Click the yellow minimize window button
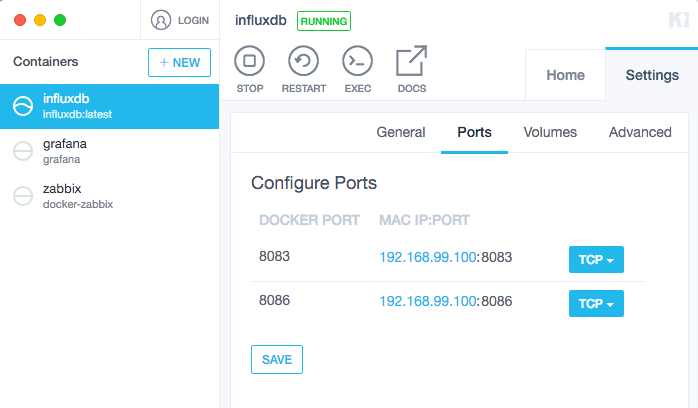This screenshot has height=408, width=698. 40,20
